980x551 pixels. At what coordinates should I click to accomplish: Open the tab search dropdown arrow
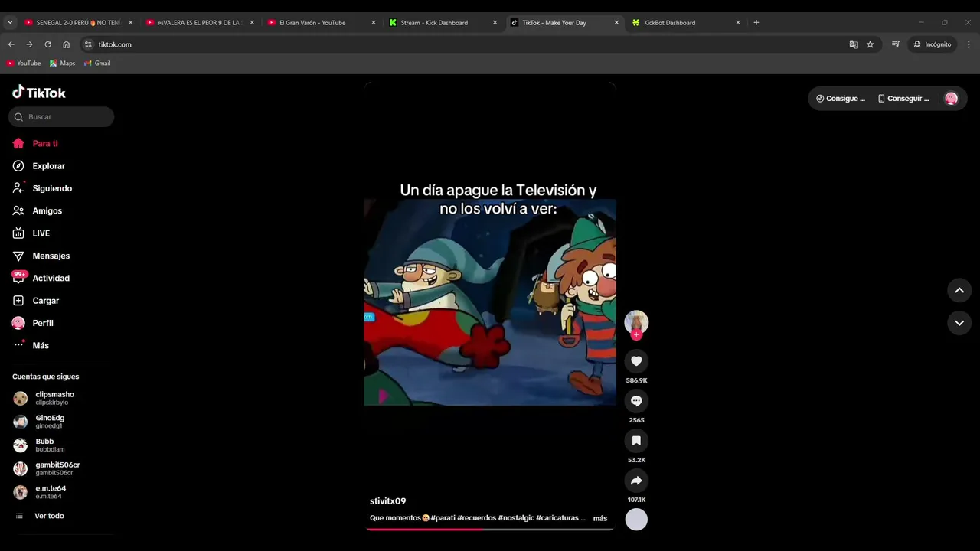10,22
